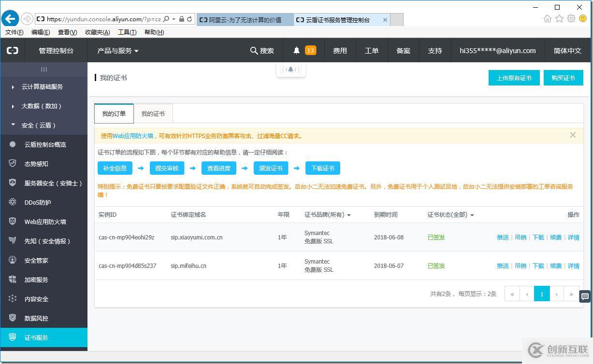Click 颁发证书 step button

(x=271, y=168)
